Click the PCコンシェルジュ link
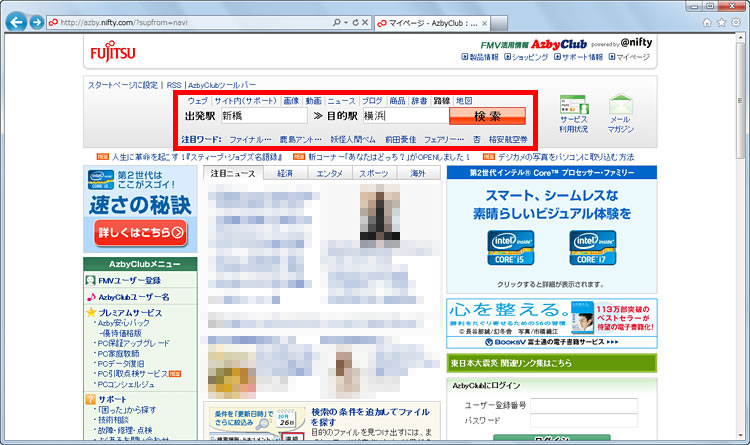This screenshot has height=445, width=750. point(126,384)
